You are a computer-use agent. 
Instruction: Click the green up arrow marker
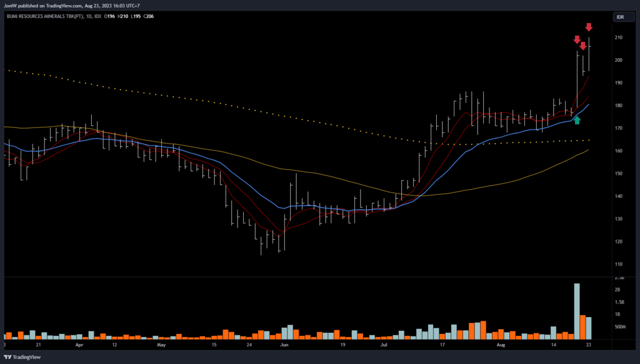click(x=577, y=120)
